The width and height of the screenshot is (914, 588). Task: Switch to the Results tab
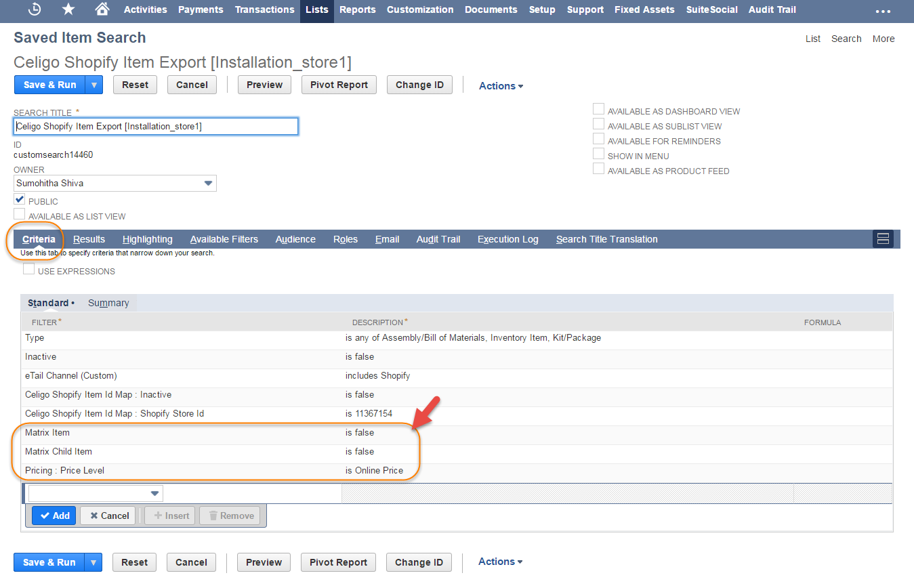click(x=89, y=239)
